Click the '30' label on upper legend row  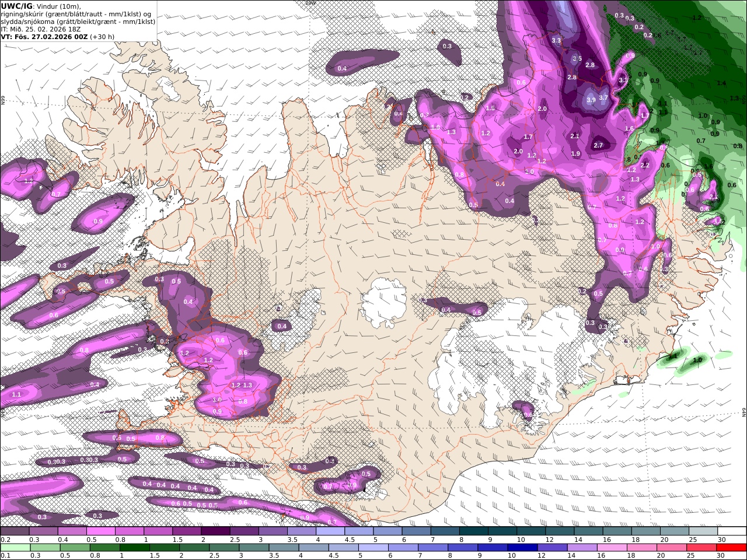coord(721,540)
